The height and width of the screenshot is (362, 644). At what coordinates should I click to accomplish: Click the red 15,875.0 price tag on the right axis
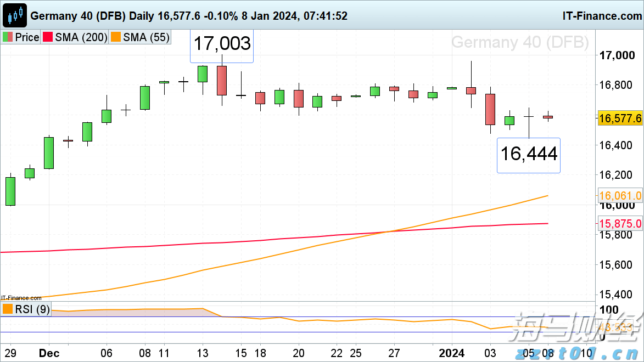pyautogui.click(x=620, y=223)
